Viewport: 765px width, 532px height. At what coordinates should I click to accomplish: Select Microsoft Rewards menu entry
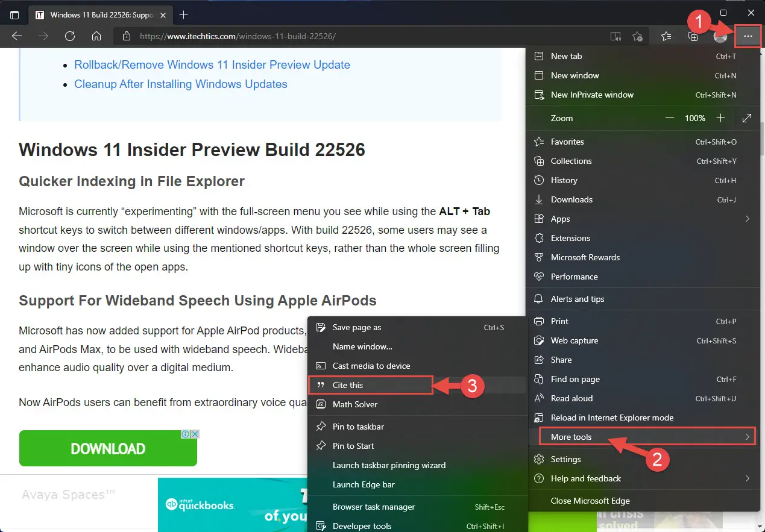pyautogui.click(x=642, y=257)
